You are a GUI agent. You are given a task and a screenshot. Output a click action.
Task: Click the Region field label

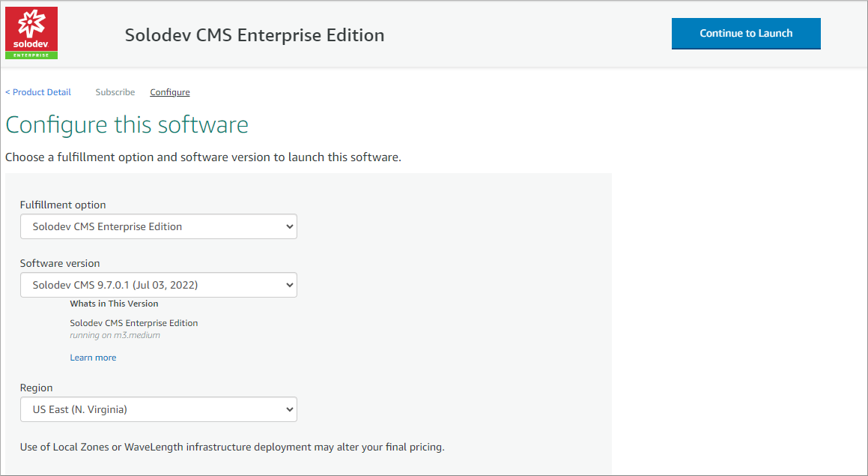coord(37,388)
